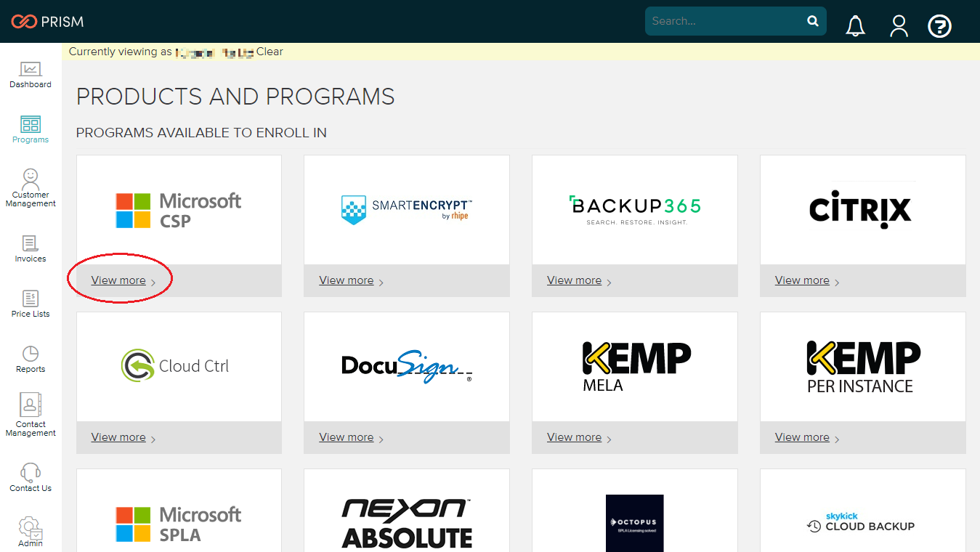Viewport: 980px width, 552px height.
Task: Open the Dashboard sidebar icon
Action: 31,70
